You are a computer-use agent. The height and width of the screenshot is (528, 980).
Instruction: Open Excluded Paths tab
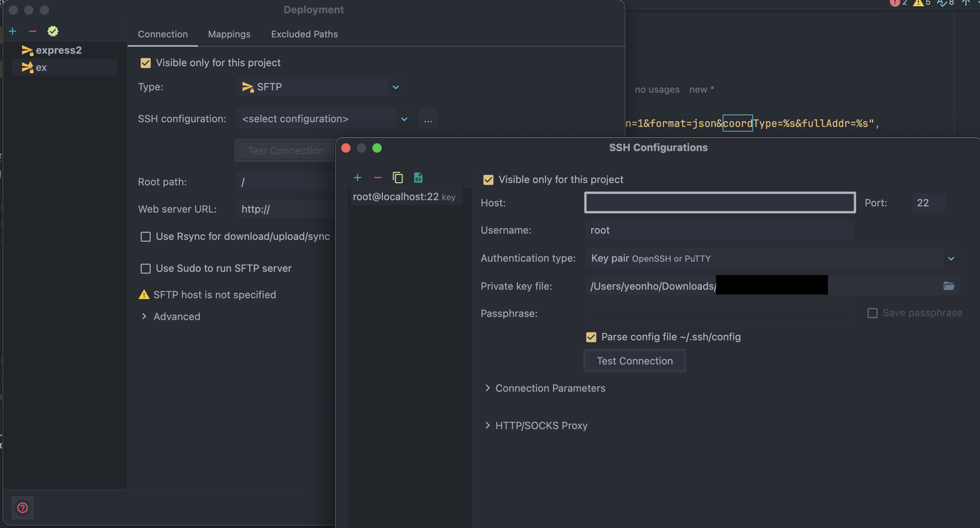pos(304,34)
